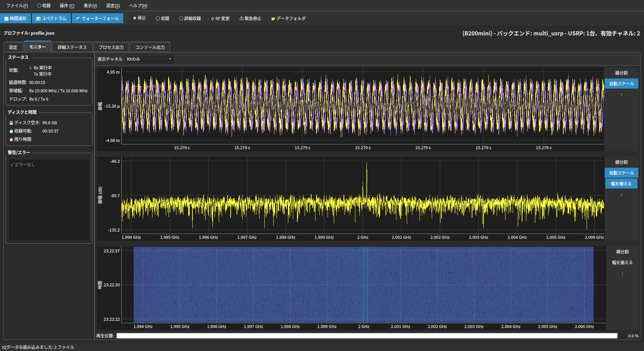The height and width of the screenshot is (351, 644).
Task: Click 横分割 for the time waveform plot
Action: (x=621, y=73)
